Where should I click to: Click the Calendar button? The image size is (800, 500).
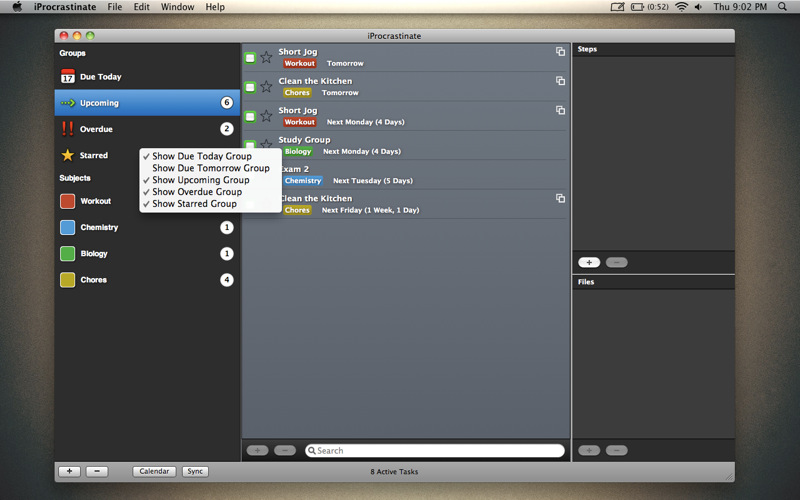(154, 471)
